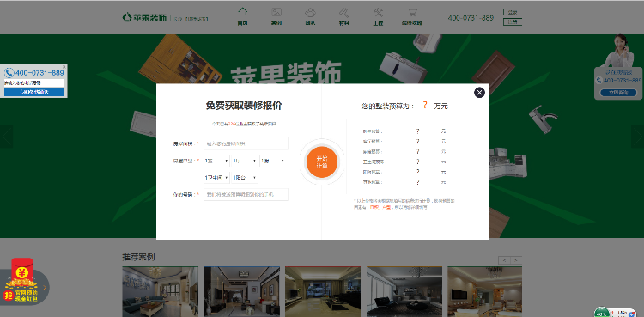This screenshot has width=644, height=317.
Task: Open the 首页 home menu label
Action: tap(243, 23)
